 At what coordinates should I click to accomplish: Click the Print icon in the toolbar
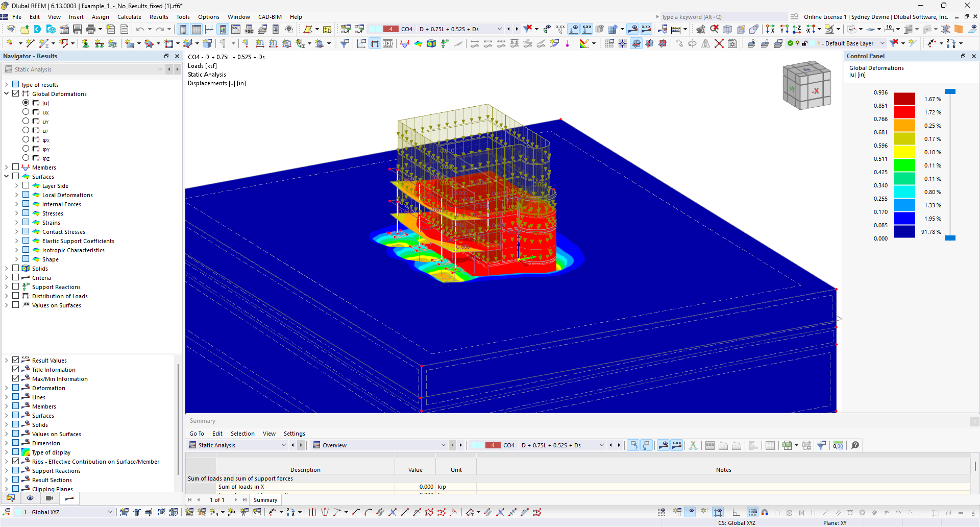click(91, 29)
